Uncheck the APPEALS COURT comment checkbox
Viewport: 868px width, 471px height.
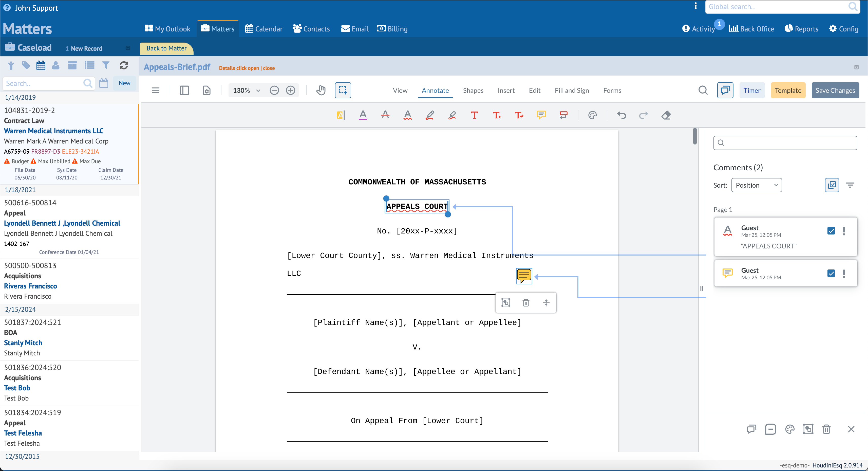click(831, 231)
